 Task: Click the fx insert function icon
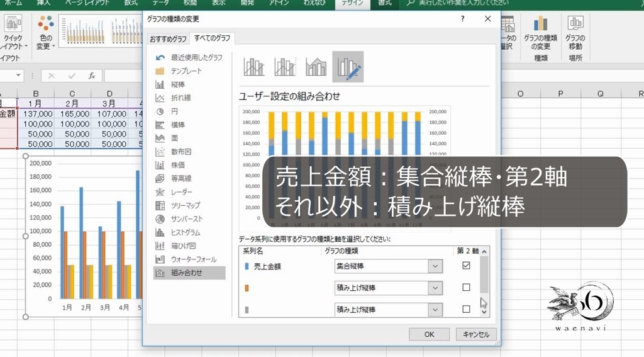click(92, 76)
